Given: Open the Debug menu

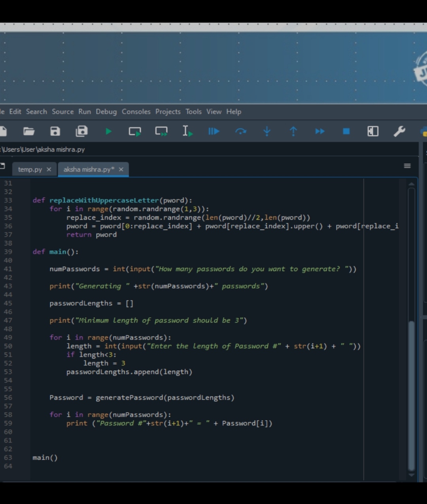Looking at the screenshot, I should click(106, 112).
